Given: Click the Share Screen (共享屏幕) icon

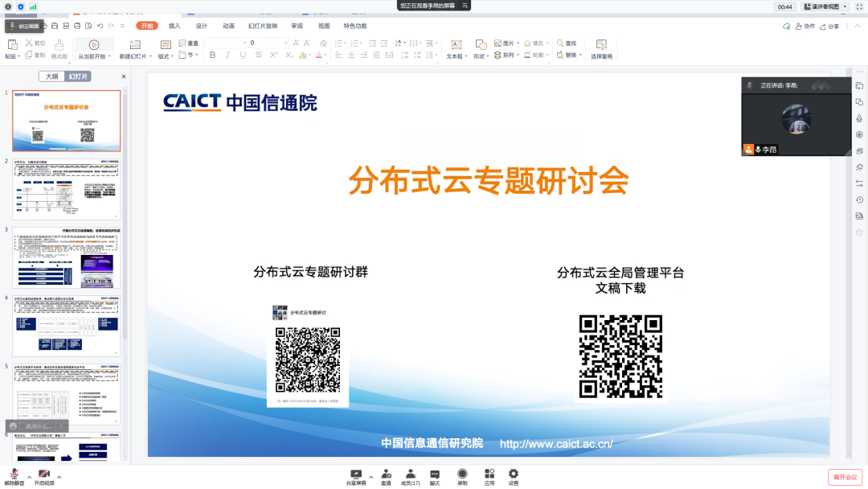Looking at the screenshot, I should click(x=356, y=474).
